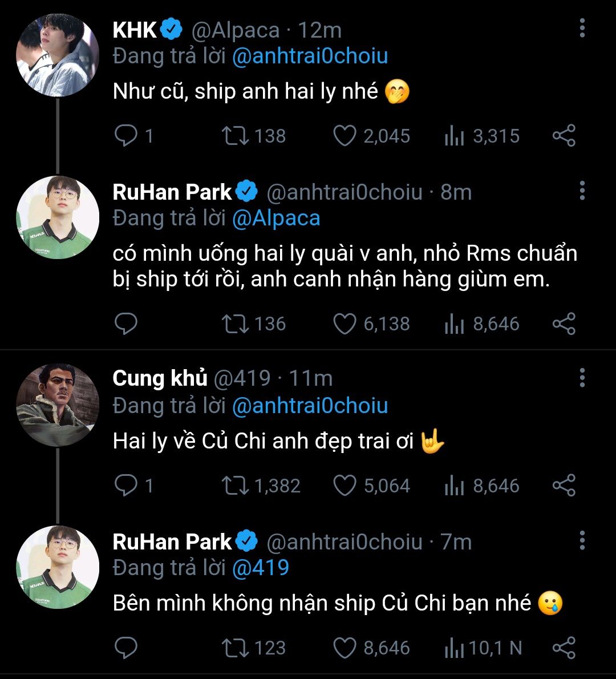The width and height of the screenshot is (616, 679).
Task: Share KHK's "ship anh hai ly" tweet
Action: pyautogui.click(x=564, y=136)
